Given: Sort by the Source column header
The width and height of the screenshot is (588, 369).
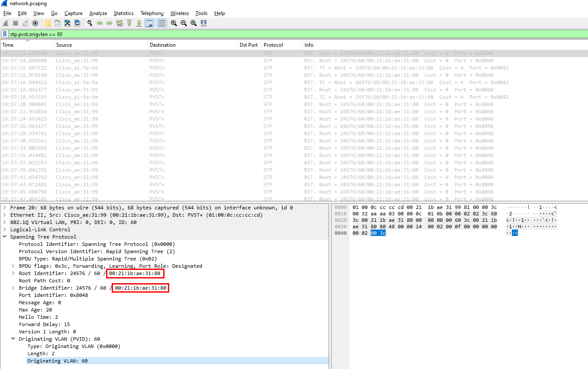Looking at the screenshot, I should [x=64, y=45].
